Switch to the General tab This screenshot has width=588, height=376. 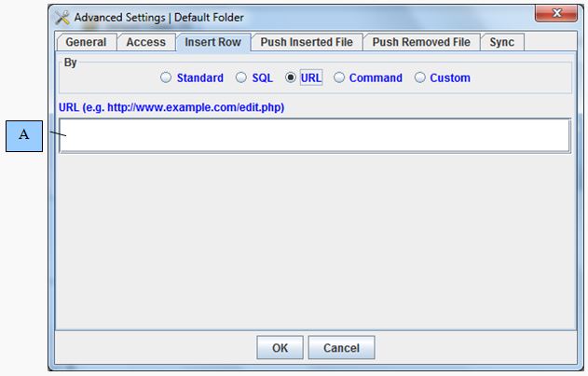coord(86,42)
